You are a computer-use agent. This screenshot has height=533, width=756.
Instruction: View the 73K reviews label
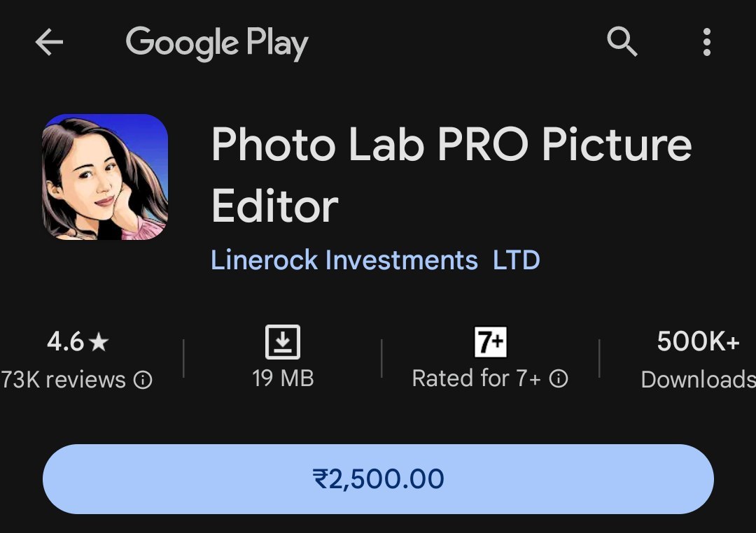point(63,380)
